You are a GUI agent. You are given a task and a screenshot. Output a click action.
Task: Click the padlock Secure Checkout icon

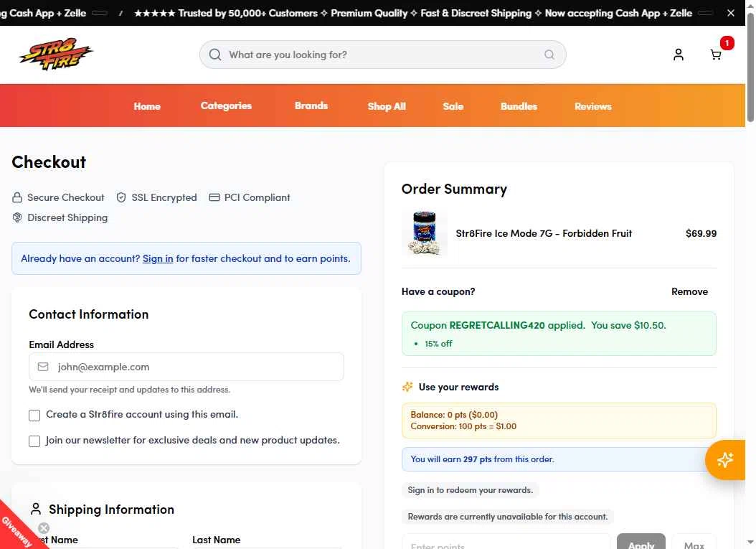17,197
